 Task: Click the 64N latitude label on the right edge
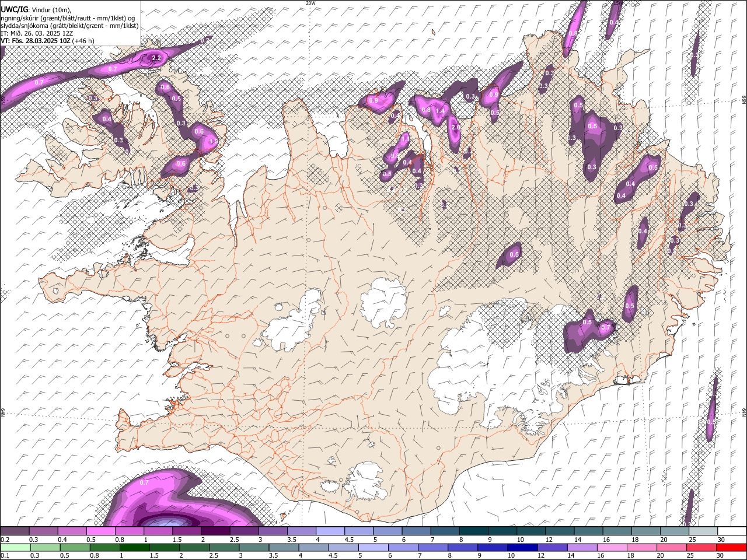coord(744,412)
